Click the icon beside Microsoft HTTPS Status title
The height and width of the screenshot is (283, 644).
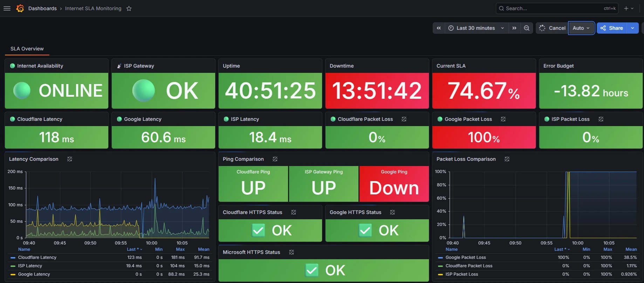292,252
